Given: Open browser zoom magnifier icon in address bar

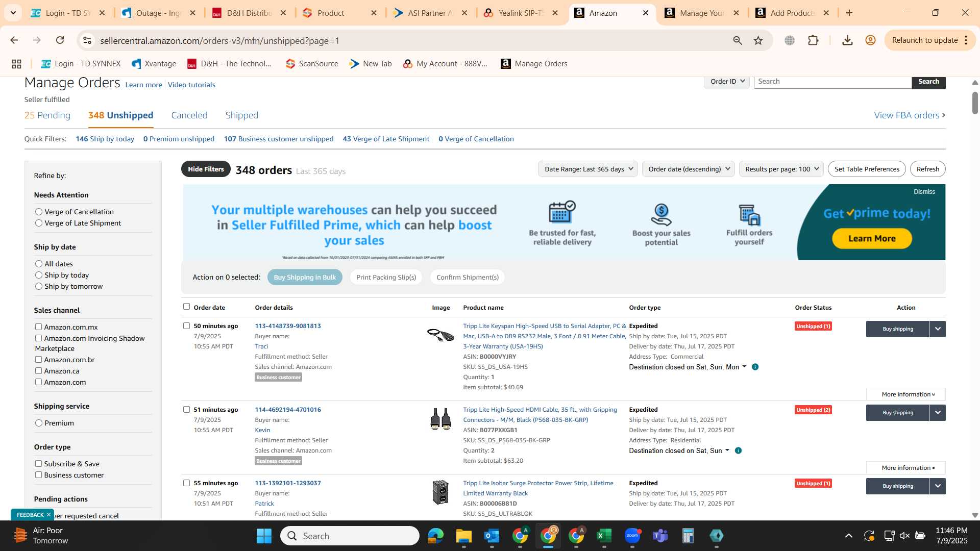Looking at the screenshot, I should pos(738,40).
